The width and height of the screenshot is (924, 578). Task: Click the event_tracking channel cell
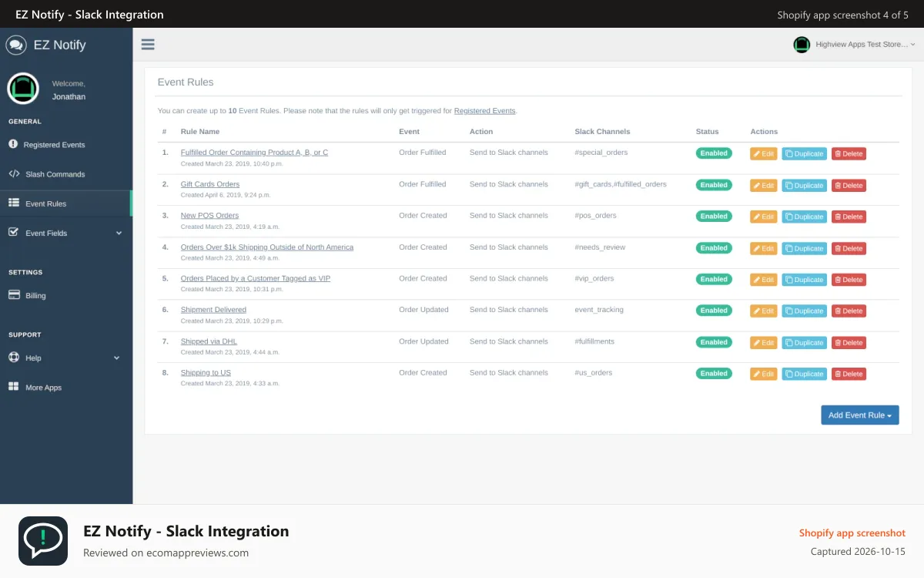pyautogui.click(x=599, y=310)
